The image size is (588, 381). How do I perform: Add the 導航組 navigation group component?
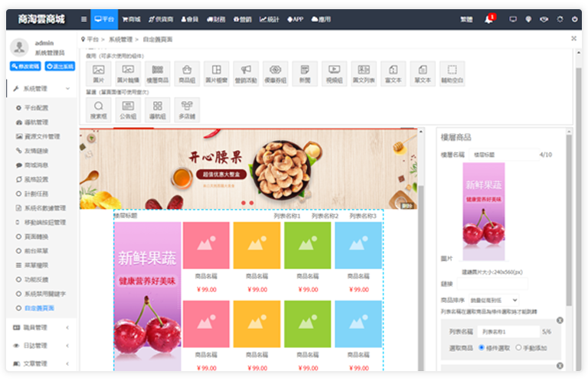click(x=158, y=109)
